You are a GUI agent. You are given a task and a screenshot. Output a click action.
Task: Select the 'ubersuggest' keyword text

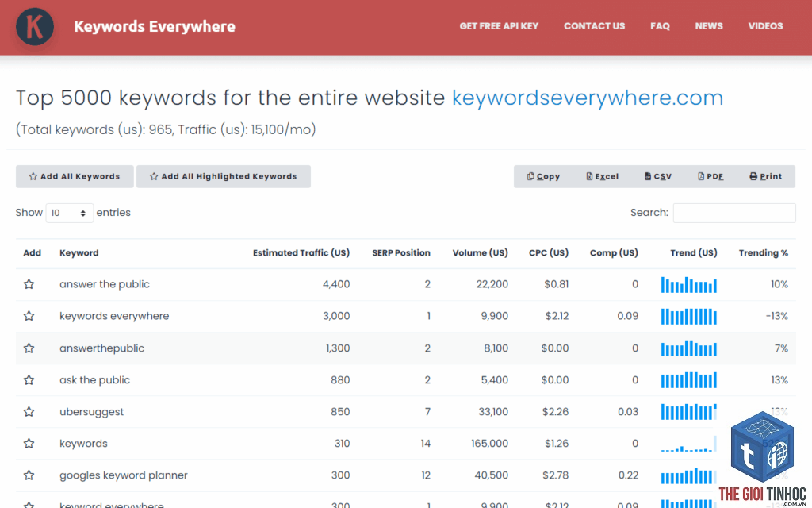tap(92, 412)
